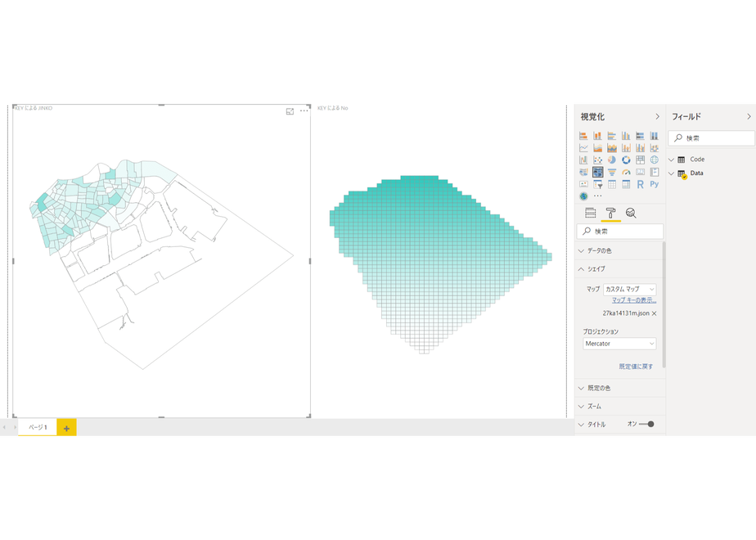Select the ArcGIS Maps visual
The width and height of the screenshot is (756, 540).
[x=583, y=196]
